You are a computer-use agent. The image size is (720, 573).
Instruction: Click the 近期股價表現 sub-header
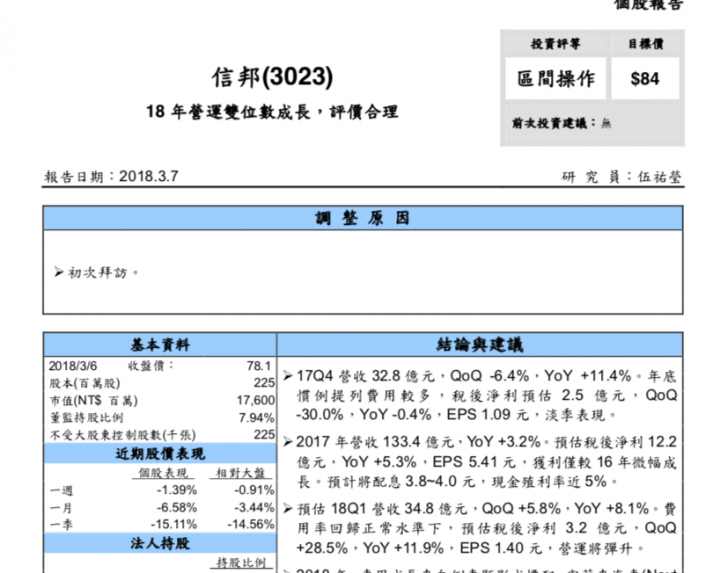(160, 454)
